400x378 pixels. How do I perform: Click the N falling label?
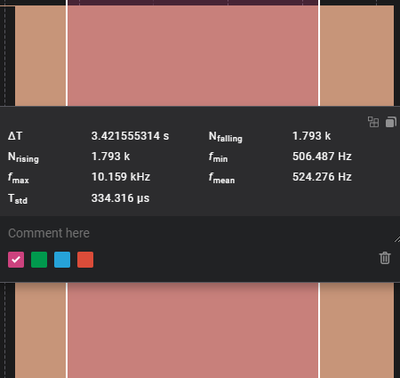[x=226, y=137]
